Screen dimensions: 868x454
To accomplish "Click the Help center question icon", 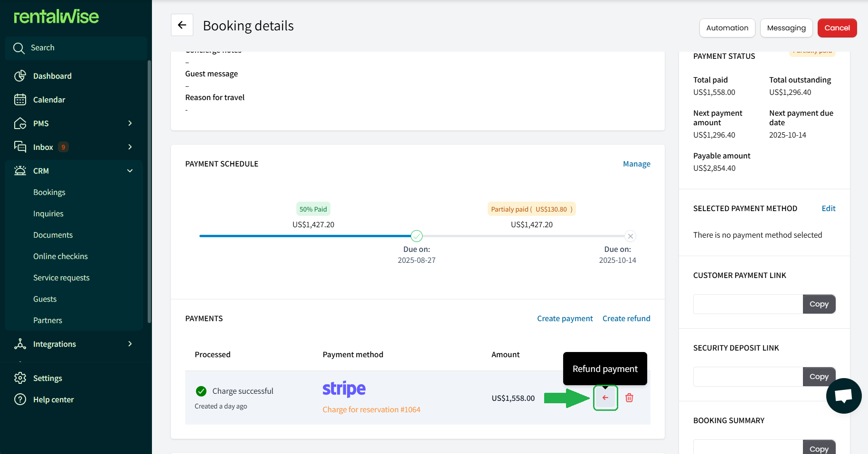I will [x=20, y=399].
